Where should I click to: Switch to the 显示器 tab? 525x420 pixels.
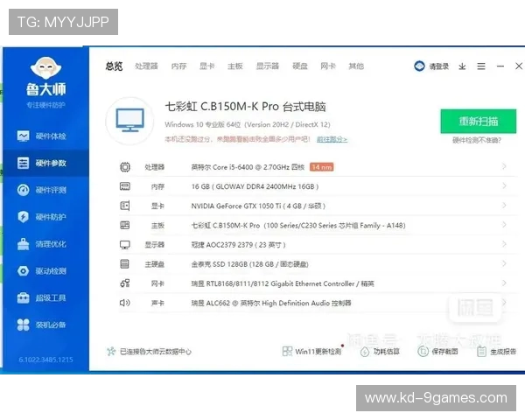point(268,66)
